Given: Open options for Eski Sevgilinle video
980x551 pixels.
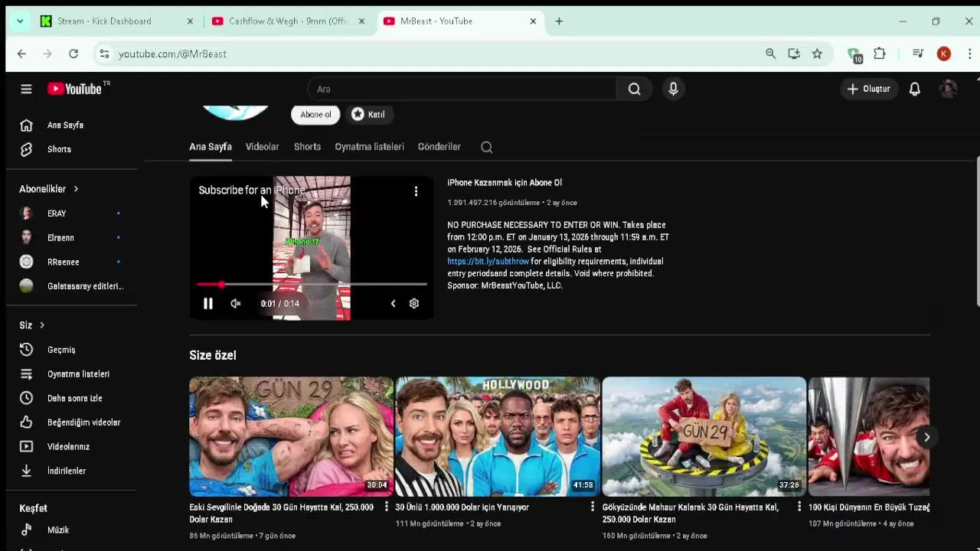Looking at the screenshot, I should point(386,507).
